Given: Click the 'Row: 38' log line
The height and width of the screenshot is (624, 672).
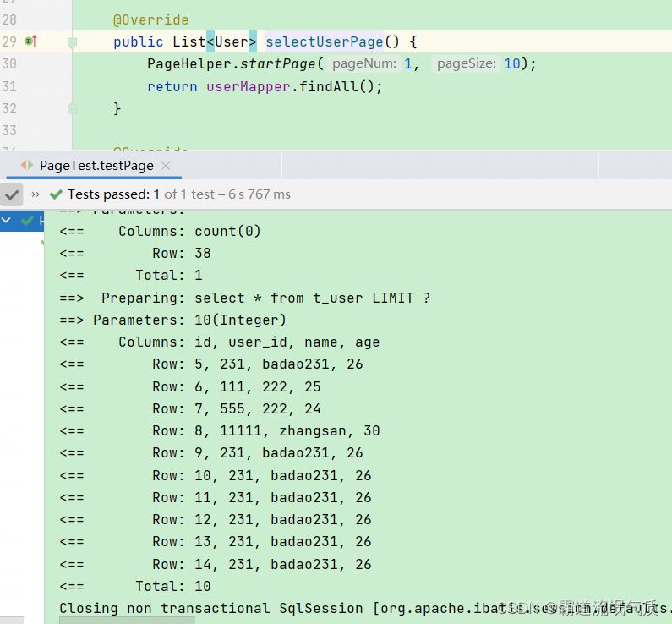Looking at the screenshot, I should pyautogui.click(x=135, y=253).
